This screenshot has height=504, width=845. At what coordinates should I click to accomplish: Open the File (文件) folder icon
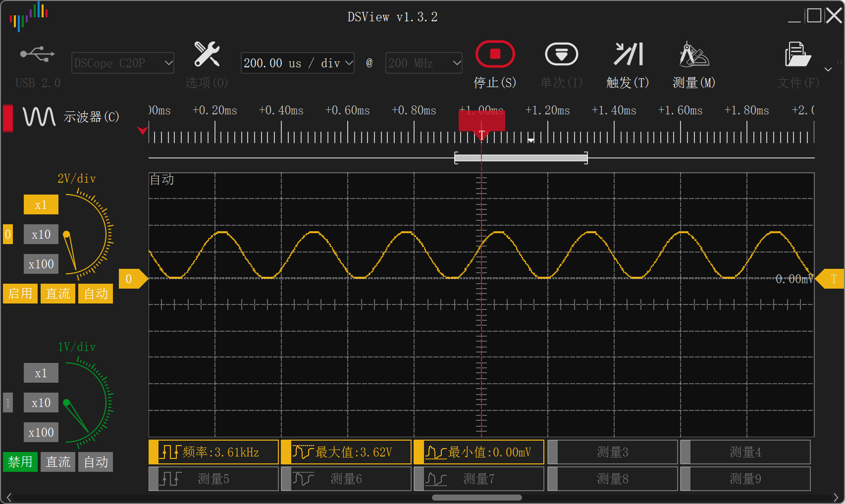pyautogui.click(x=797, y=54)
